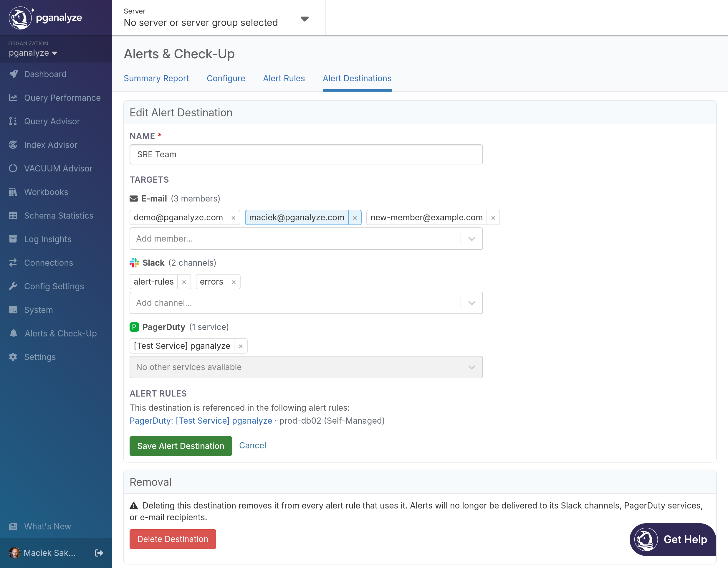Click the Maciek Sak... user name
The image size is (728, 568).
(49, 553)
